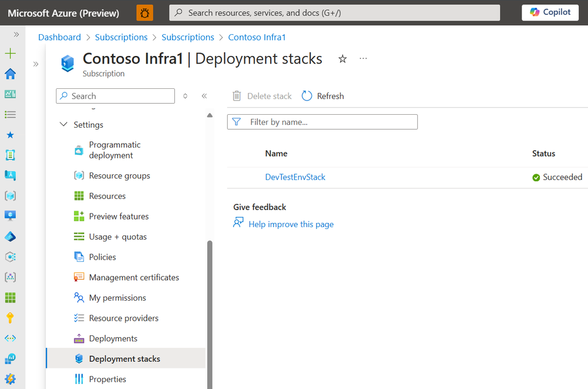
Task: Open Copilot from the top bar
Action: [550, 12]
